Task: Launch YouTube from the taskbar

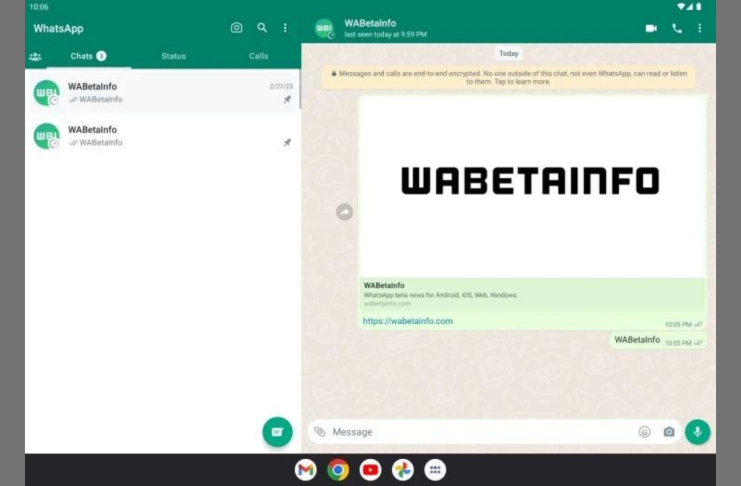Action: click(370, 470)
